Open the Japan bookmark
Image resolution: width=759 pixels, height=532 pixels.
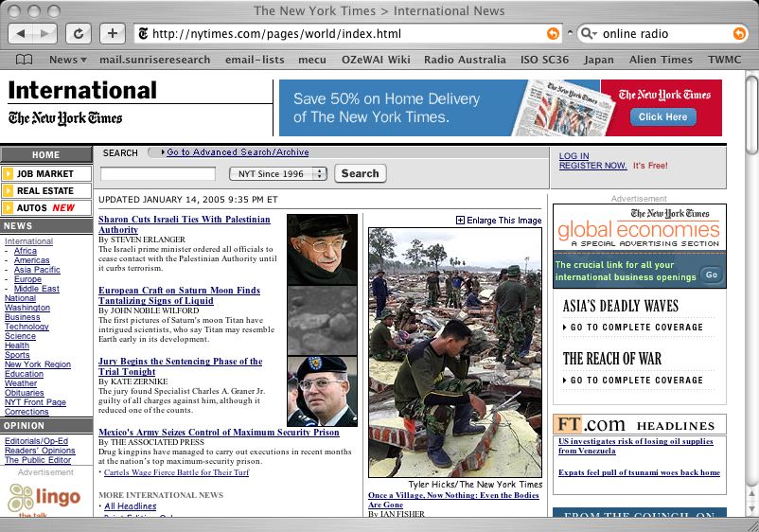coord(599,60)
